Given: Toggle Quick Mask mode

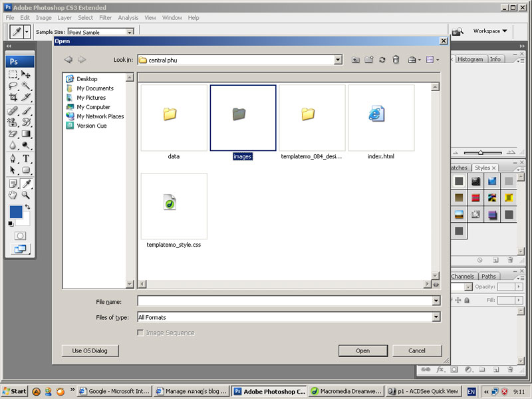Looking at the screenshot, I should point(20,236).
